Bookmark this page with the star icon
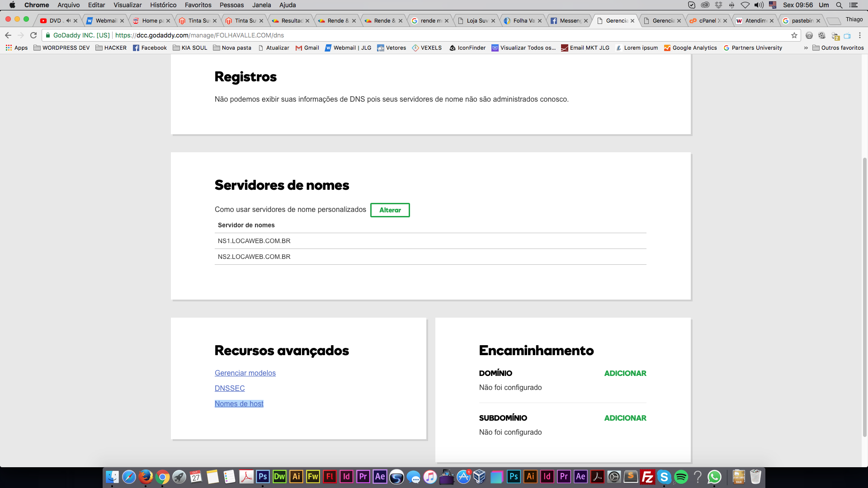868x488 pixels. (x=794, y=35)
